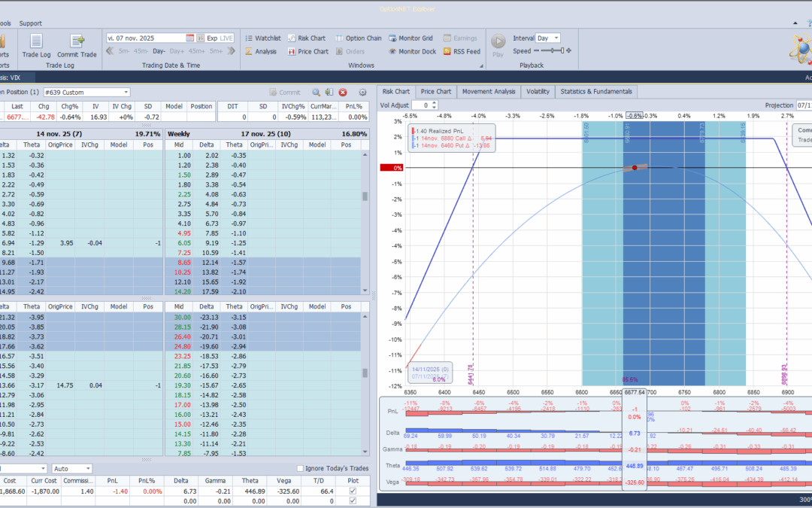The width and height of the screenshot is (812, 508).
Task: Open the Monitor Grid window
Action: 411,38
